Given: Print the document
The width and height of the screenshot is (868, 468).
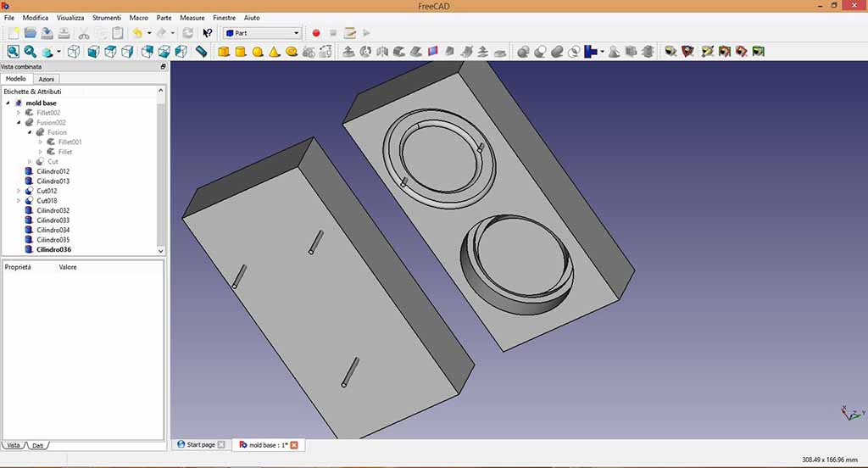Looking at the screenshot, I should click(64, 33).
